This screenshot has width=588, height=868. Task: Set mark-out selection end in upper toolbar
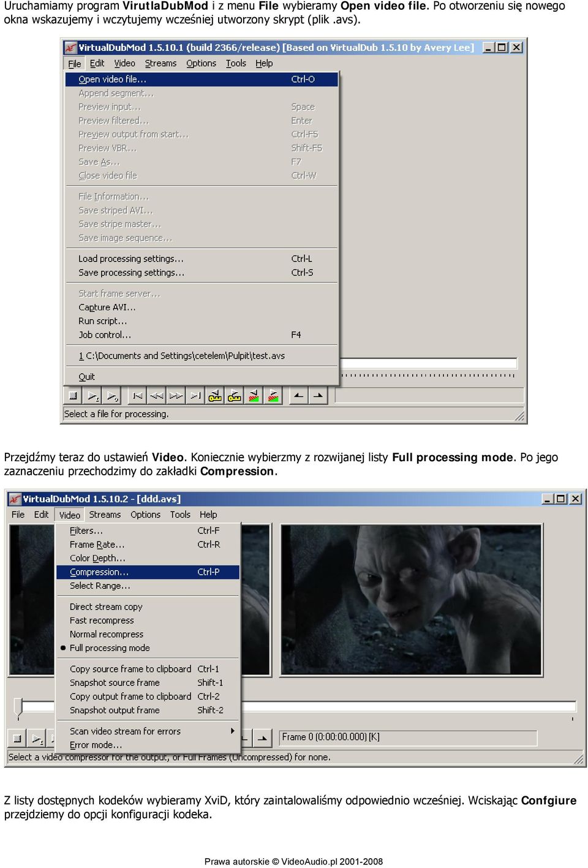point(318,396)
